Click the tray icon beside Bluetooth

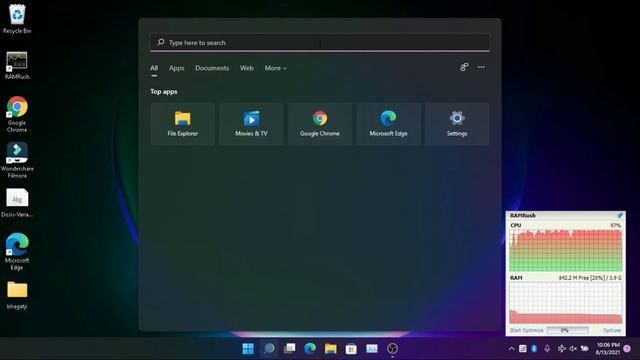pos(522,349)
